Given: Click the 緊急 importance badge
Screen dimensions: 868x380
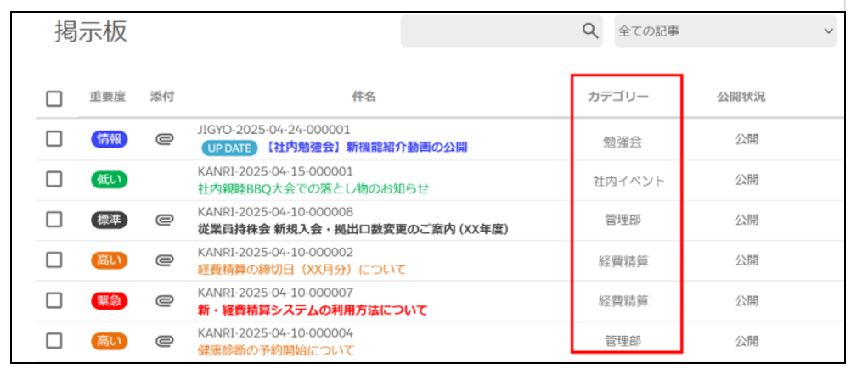Looking at the screenshot, I should (x=109, y=301).
